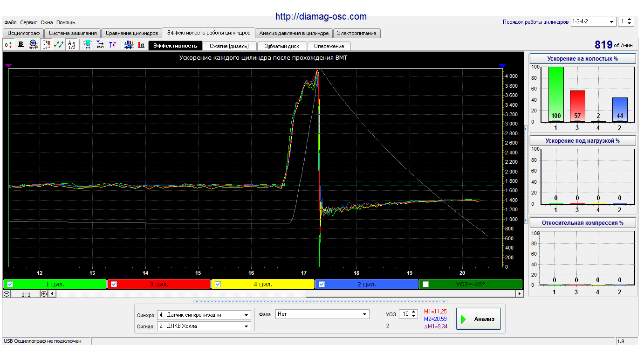Image resolution: width=644 pixels, height=347 pixels.
Task: Click the green zigzag graph icon
Action: tap(59, 45)
